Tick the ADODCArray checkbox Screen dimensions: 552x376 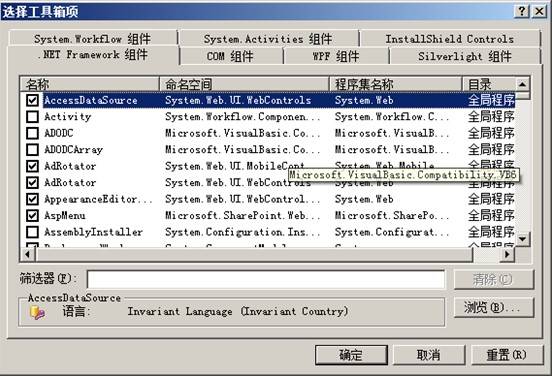click(32, 150)
